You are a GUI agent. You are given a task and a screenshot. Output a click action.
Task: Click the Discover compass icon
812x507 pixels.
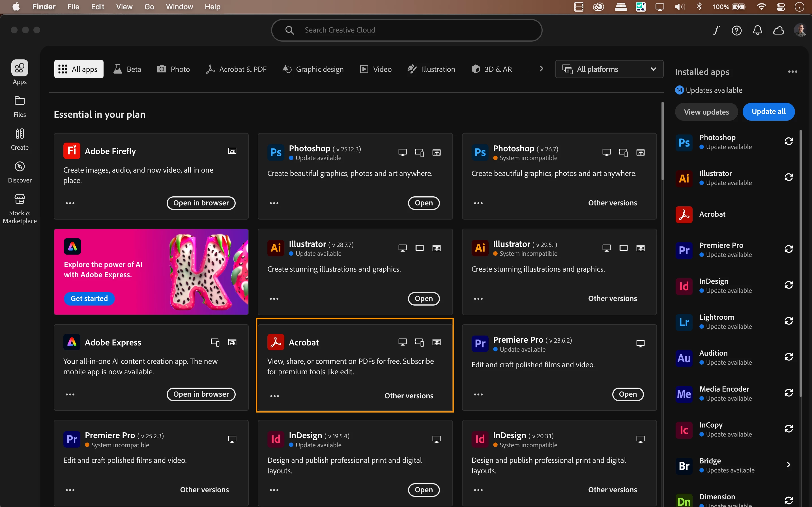point(20,167)
